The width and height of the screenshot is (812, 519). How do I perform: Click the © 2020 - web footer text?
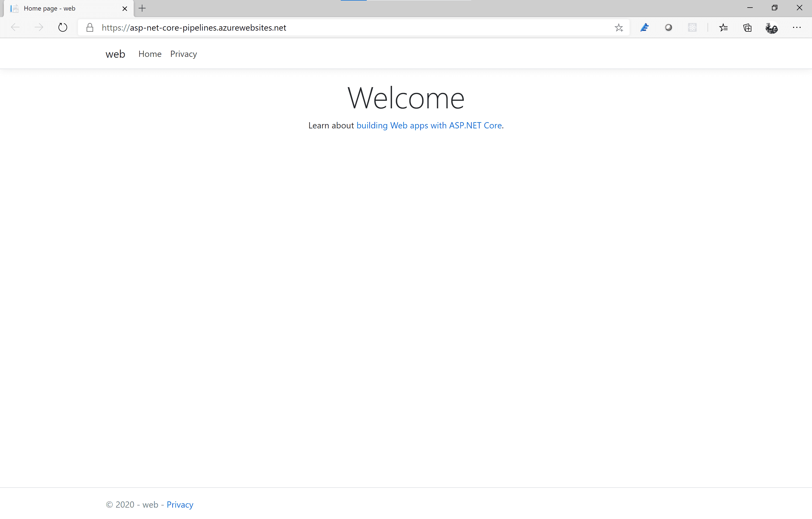point(132,504)
